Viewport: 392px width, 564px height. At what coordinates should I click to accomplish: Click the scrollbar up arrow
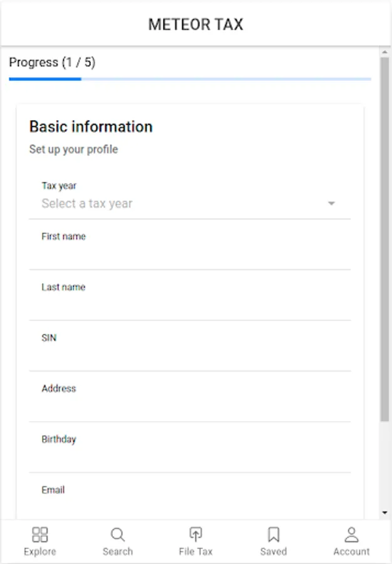pos(384,53)
